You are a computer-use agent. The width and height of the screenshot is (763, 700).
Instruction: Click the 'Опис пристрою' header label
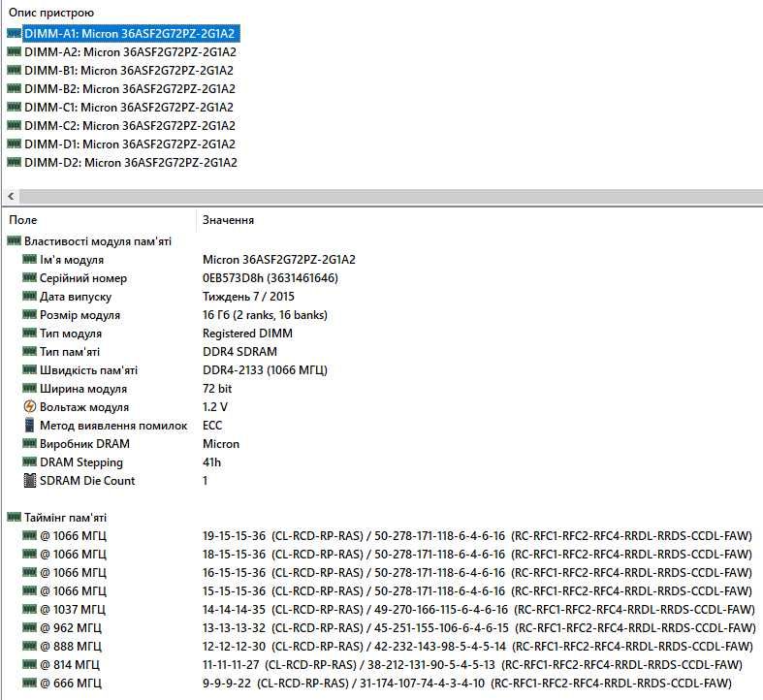[x=51, y=13]
